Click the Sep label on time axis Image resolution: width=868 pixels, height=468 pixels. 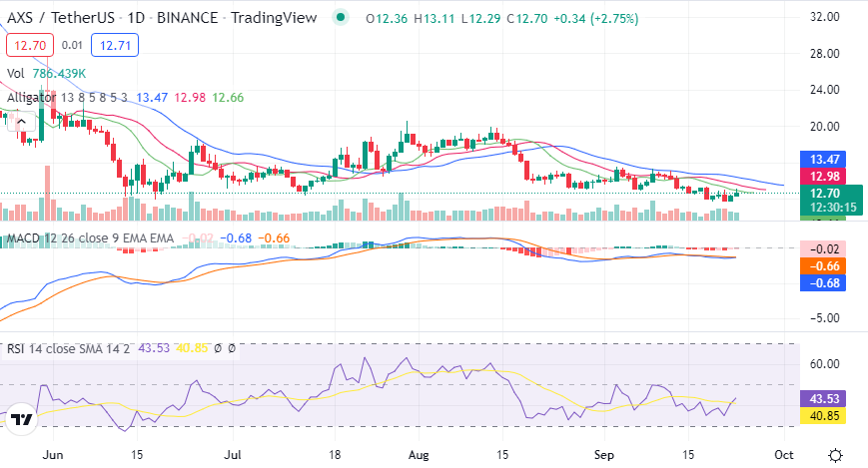coord(604,455)
